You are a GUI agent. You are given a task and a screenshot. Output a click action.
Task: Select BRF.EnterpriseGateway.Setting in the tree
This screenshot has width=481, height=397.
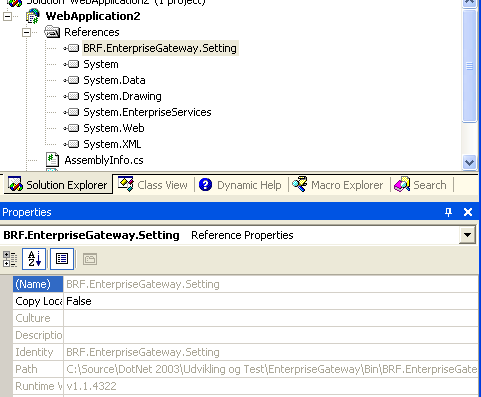[160, 48]
